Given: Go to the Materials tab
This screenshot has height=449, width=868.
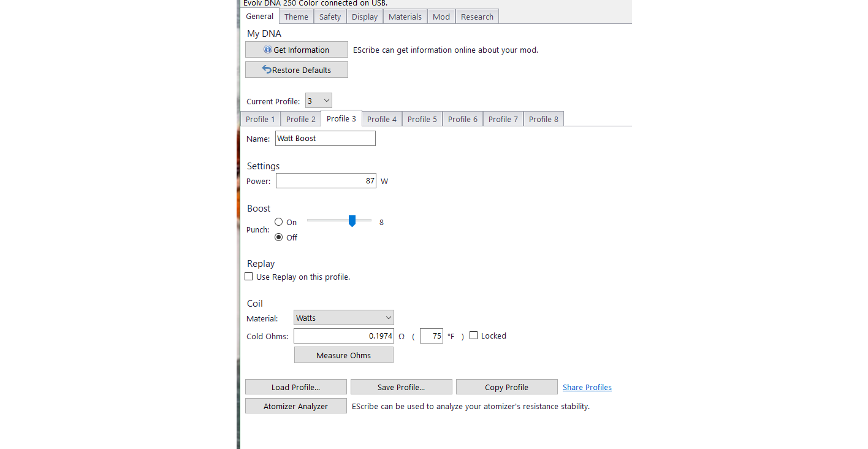Looking at the screenshot, I should coord(405,17).
